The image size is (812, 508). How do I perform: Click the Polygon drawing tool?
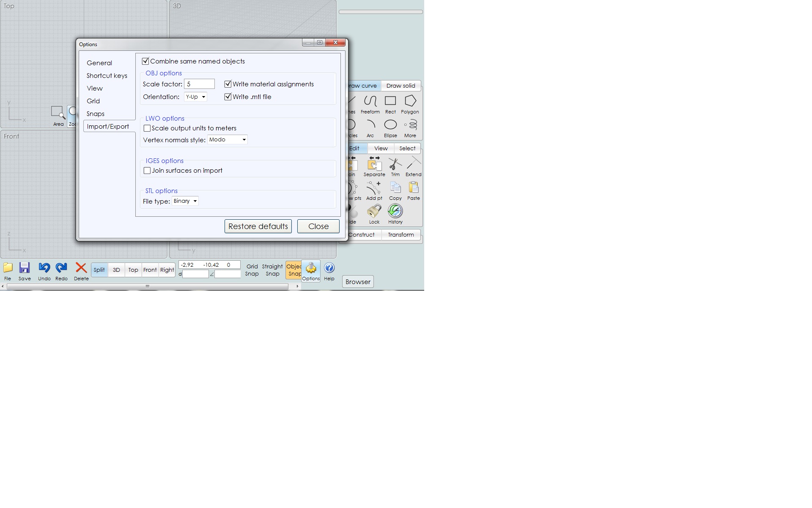(x=410, y=105)
